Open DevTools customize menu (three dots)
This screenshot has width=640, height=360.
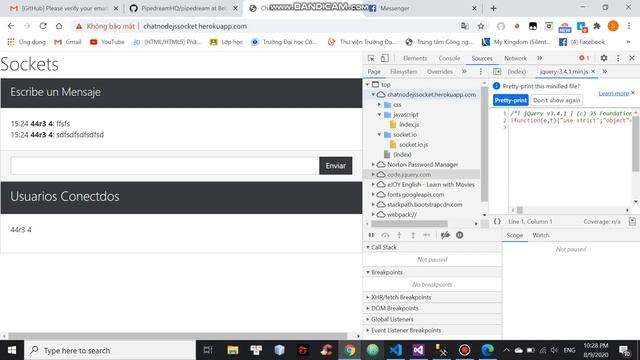coord(618,58)
